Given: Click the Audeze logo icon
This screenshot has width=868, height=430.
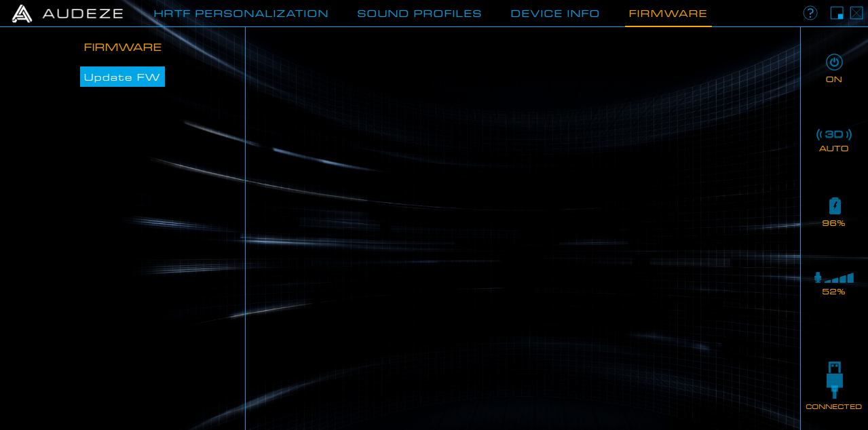Looking at the screenshot, I should pos(22,13).
